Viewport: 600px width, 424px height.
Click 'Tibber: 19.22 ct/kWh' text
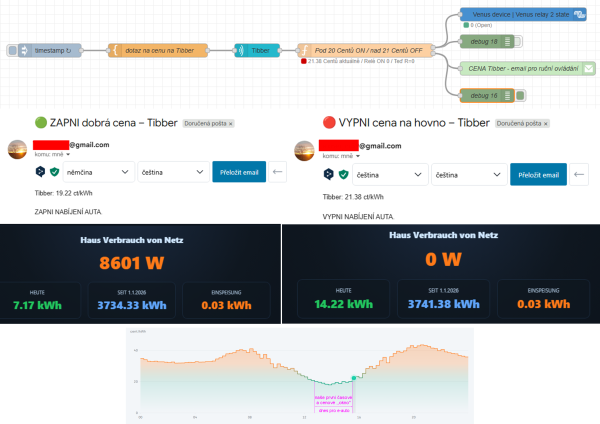coord(64,193)
